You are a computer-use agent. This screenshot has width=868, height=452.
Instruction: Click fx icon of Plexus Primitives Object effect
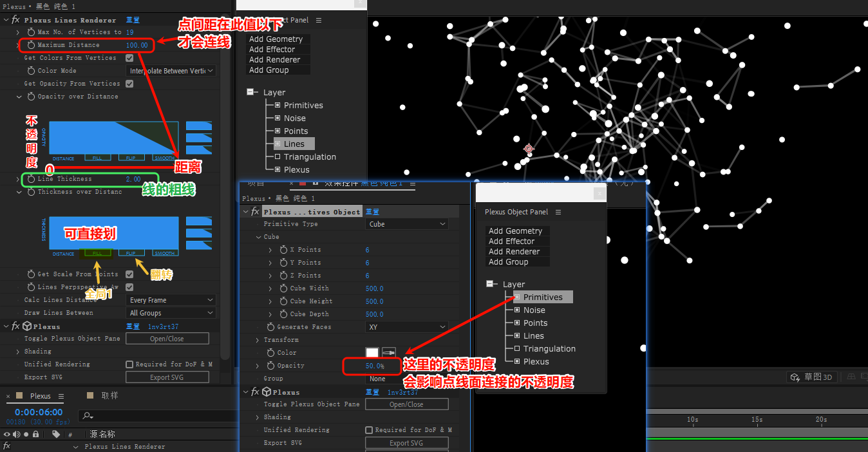[255, 212]
